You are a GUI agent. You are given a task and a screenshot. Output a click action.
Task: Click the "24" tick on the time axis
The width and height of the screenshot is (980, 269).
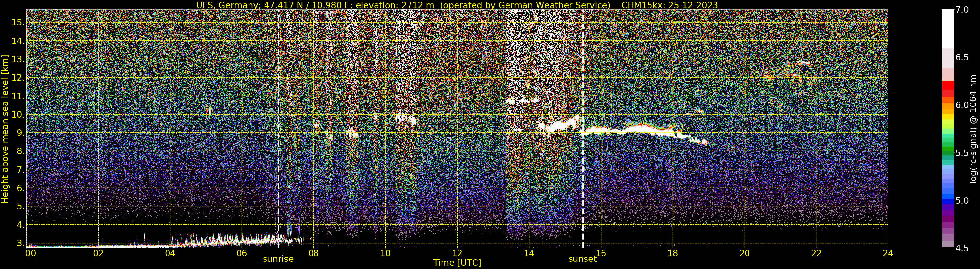888,253
